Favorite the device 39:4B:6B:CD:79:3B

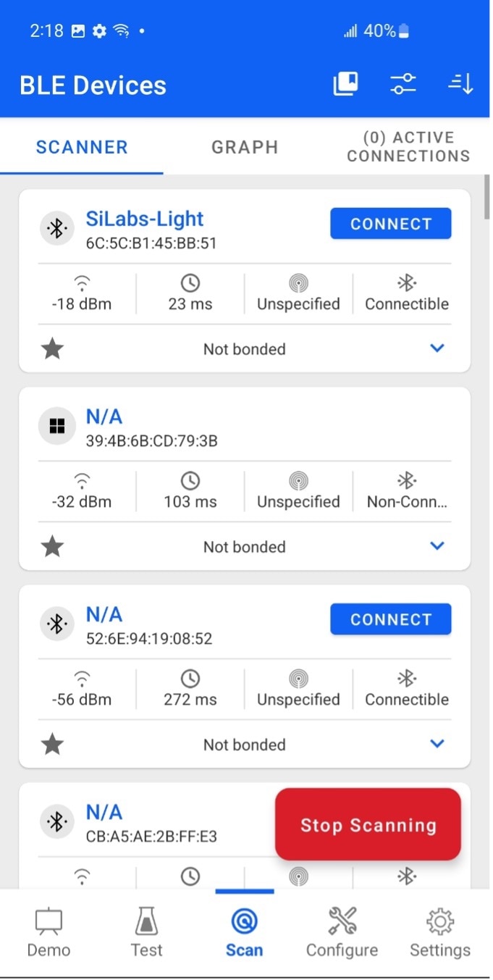(x=52, y=546)
